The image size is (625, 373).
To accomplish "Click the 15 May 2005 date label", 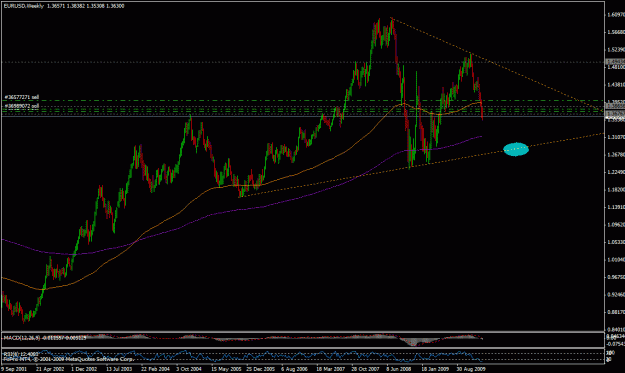I will click(x=226, y=369).
